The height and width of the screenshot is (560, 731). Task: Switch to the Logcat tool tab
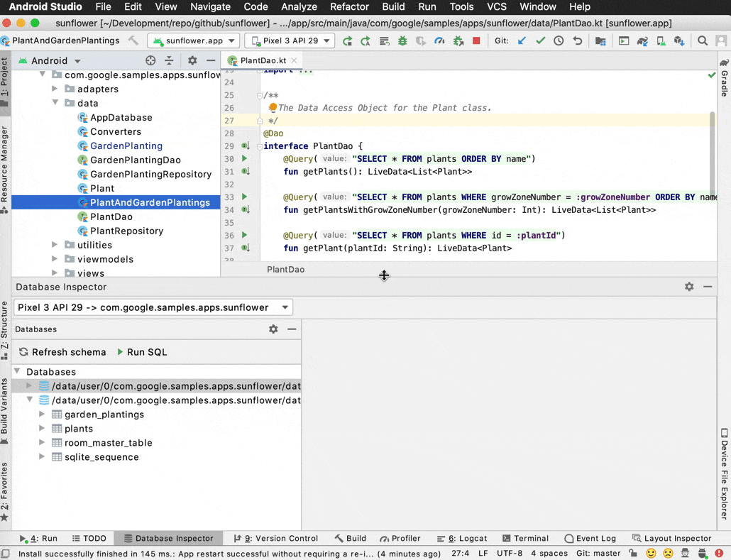(462, 539)
